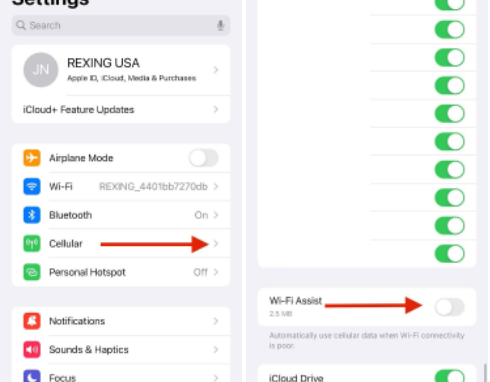Tap the Bluetooth icon

click(32, 215)
